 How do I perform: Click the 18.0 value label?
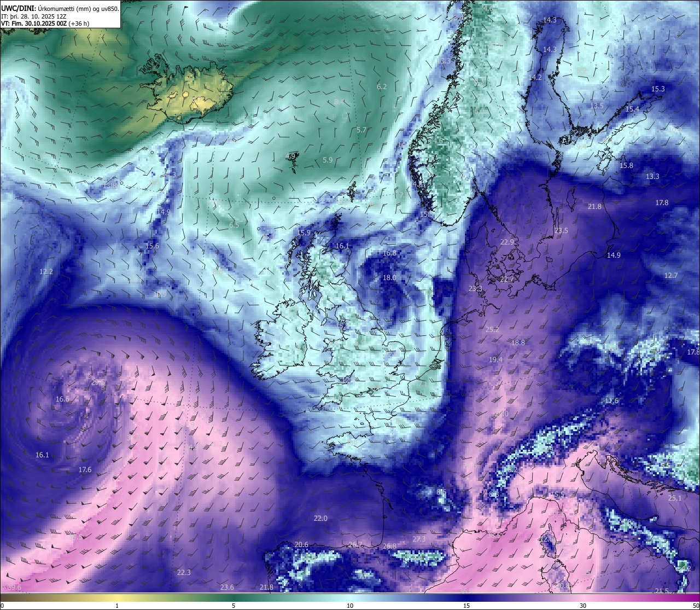tap(389, 277)
